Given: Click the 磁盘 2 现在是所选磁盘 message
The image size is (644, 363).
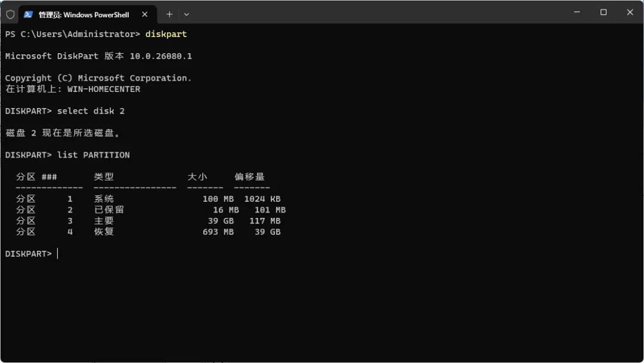Looking at the screenshot, I should [x=63, y=133].
